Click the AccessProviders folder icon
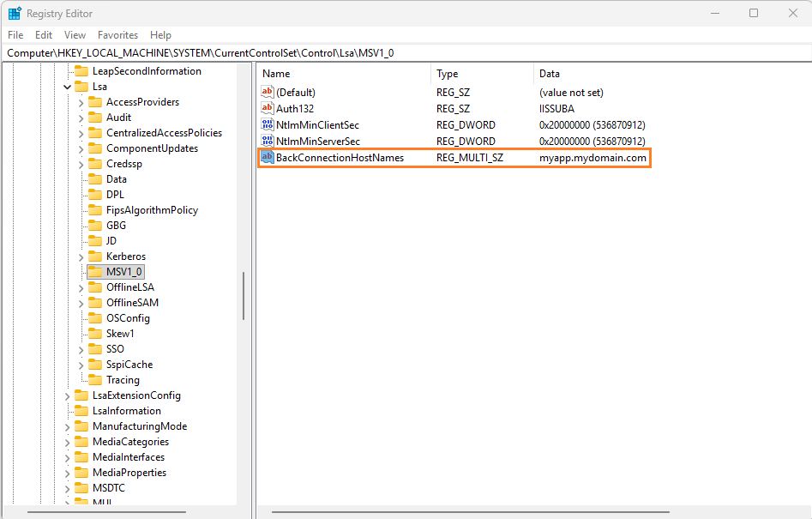Viewport: 812px width, 519px height. pos(95,102)
